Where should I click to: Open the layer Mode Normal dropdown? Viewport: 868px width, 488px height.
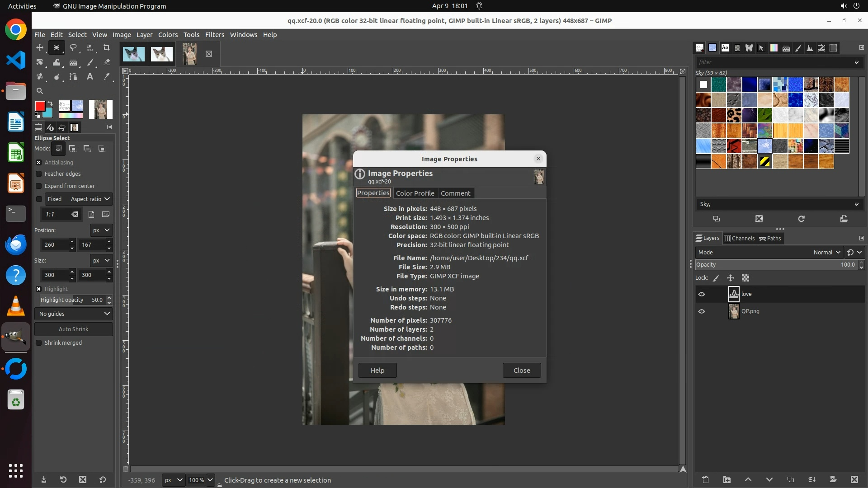click(826, 253)
